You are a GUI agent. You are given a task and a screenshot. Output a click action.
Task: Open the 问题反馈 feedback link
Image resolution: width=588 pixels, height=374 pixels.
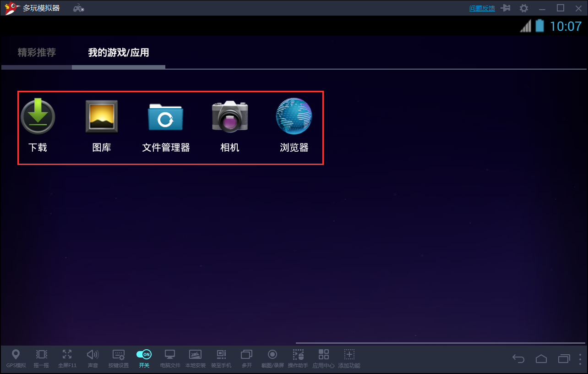(482, 8)
